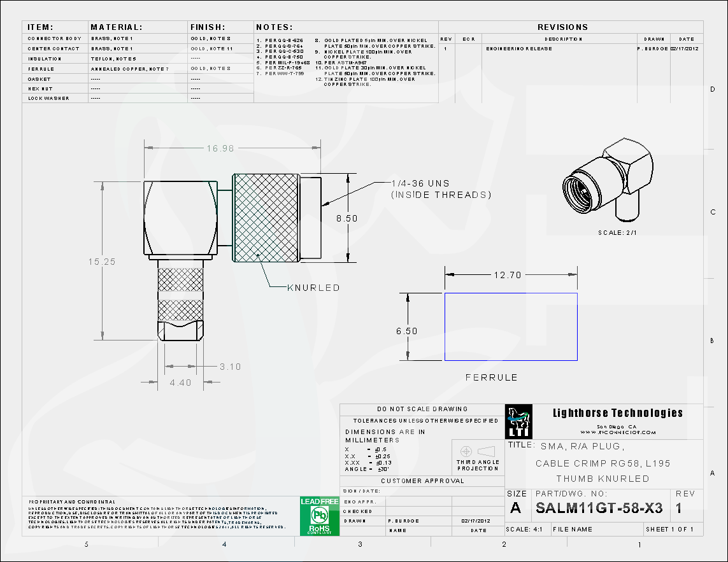Click the blue ferrule rectangle
This screenshot has height=562, width=728.
pyautogui.click(x=511, y=327)
